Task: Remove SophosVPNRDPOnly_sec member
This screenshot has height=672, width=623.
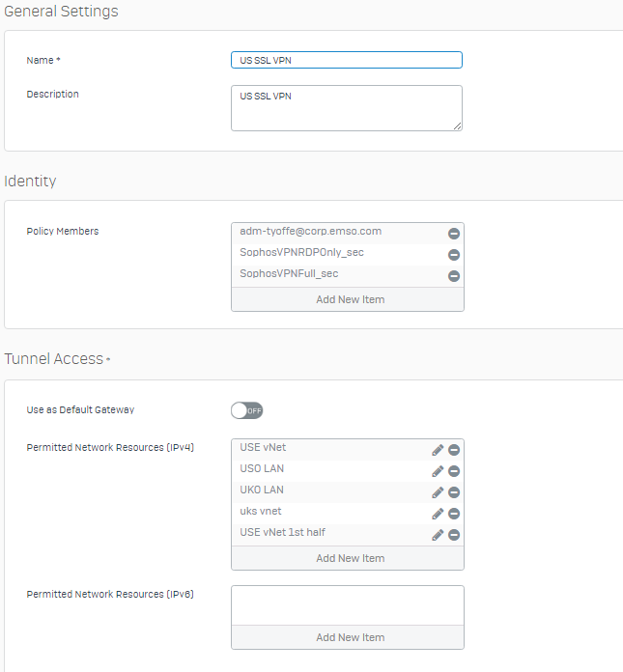Action: 454,255
